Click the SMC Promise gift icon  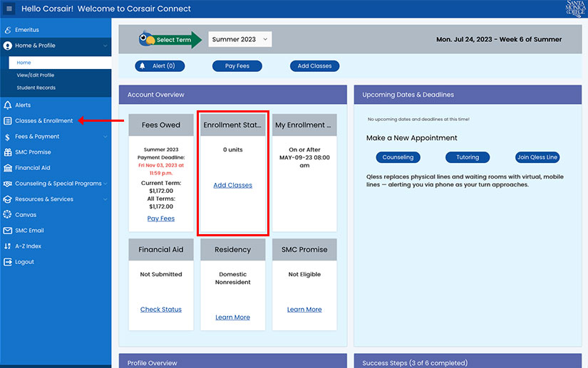coord(8,152)
